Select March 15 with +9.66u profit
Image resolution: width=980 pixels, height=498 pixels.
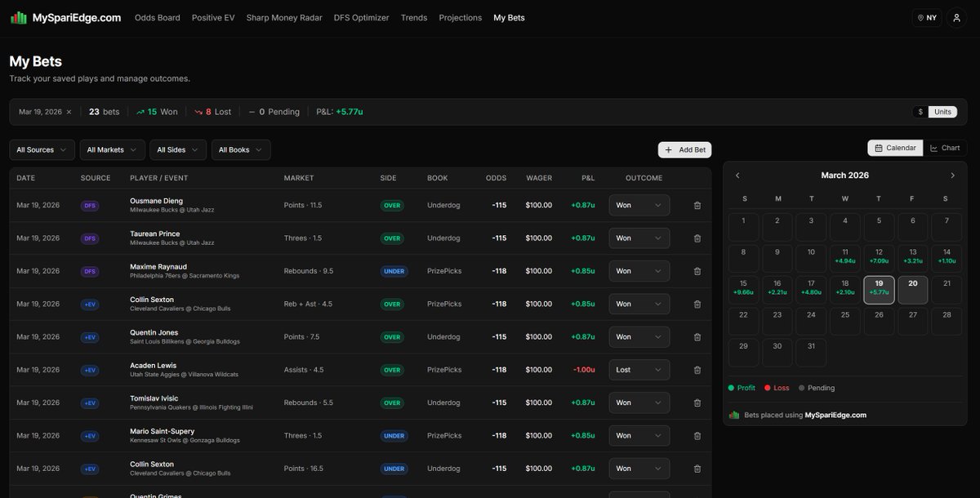(743, 290)
